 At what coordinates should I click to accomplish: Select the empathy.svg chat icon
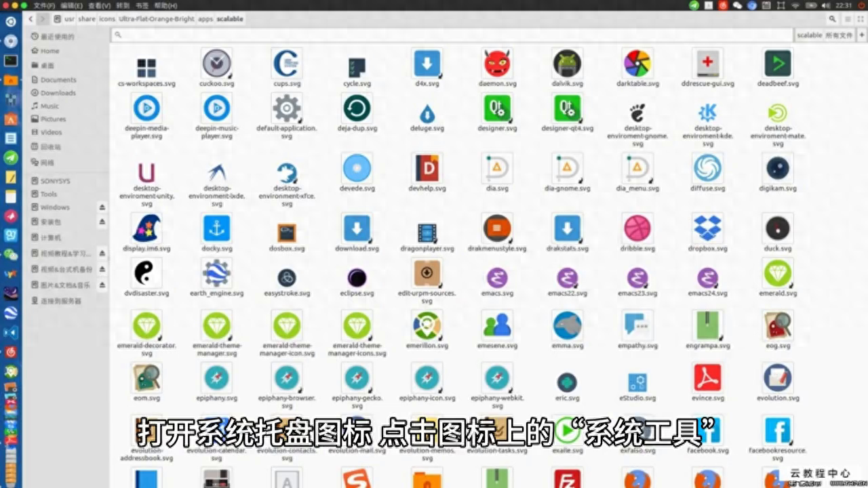[x=637, y=325]
